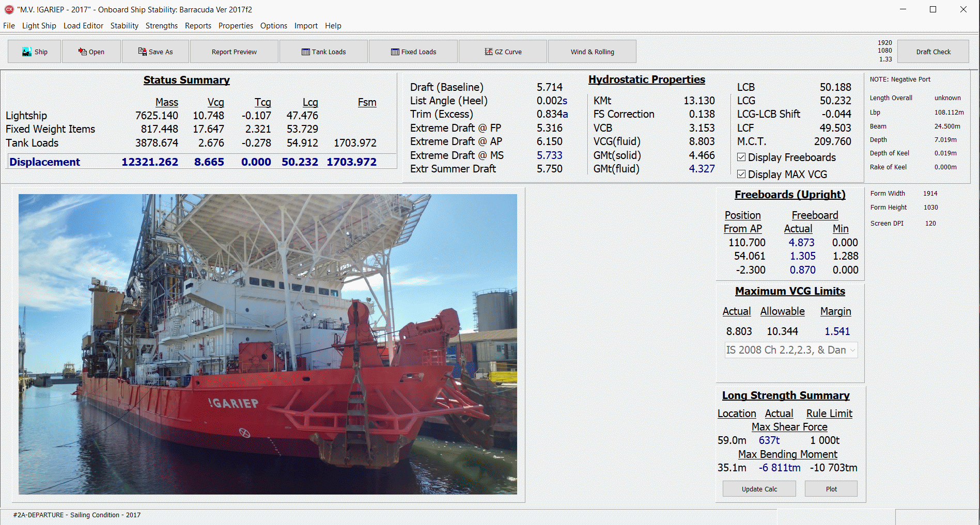980x525 pixels.
Task: Open the Reports menu
Action: coord(198,26)
